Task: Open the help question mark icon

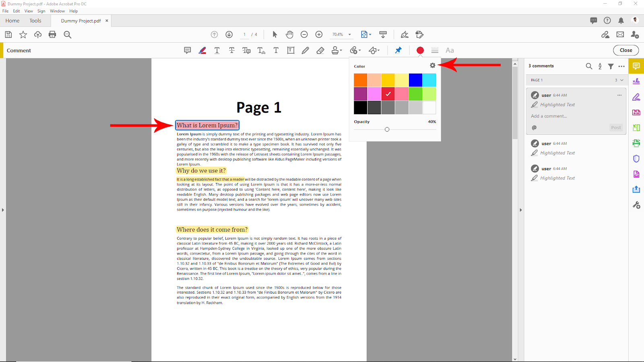Action: click(607, 21)
